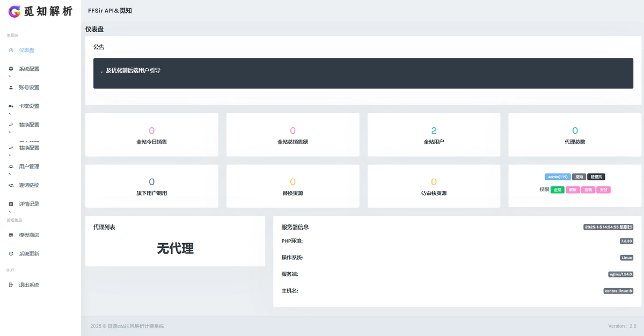This screenshot has height=336, width=644.
Task: Click the pink 支付 permission badge
Action: tap(603, 190)
